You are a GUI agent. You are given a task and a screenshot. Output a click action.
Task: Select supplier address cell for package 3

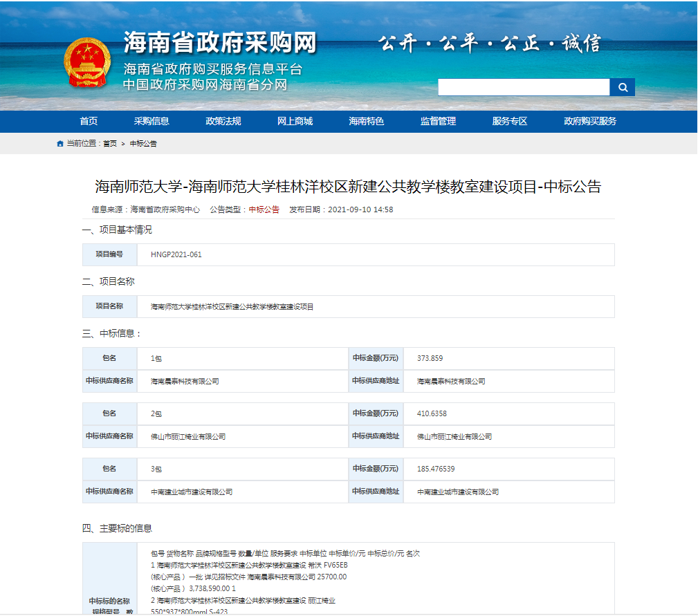[509, 492]
